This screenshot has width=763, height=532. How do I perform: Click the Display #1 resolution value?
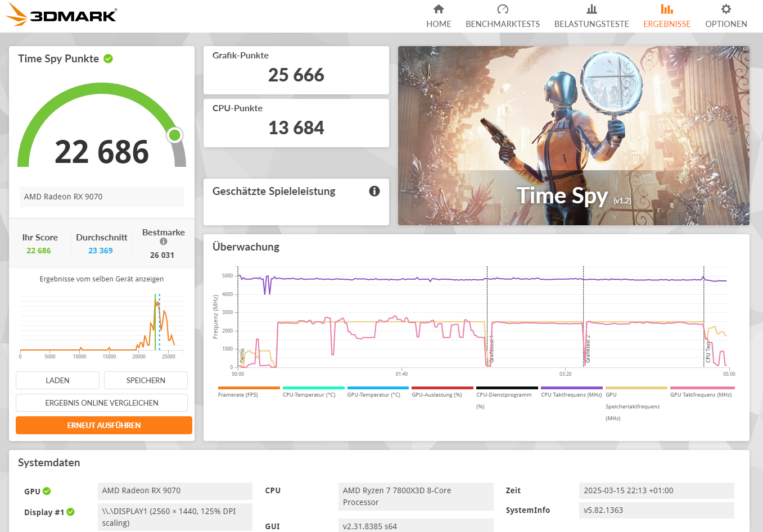tap(175, 517)
